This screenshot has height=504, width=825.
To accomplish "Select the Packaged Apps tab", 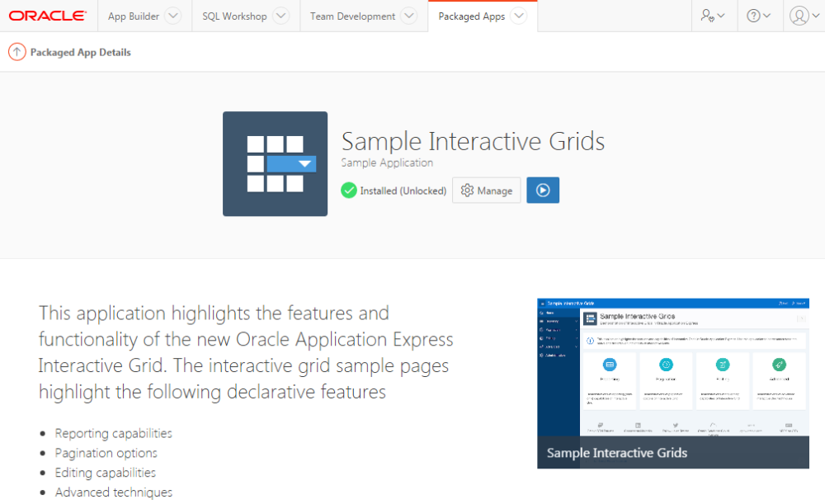I will click(471, 16).
